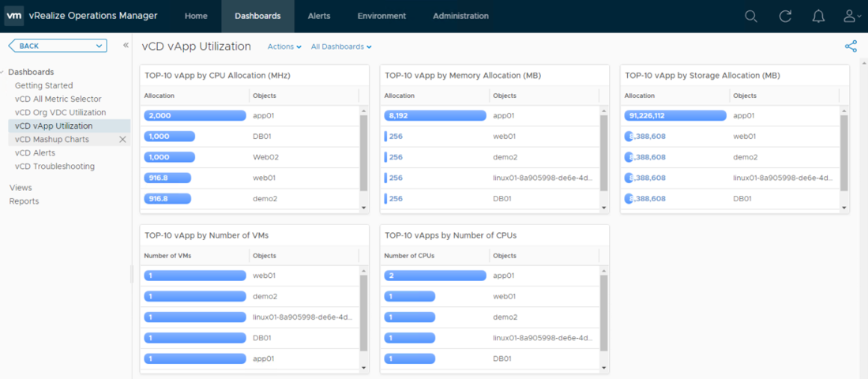Click the refresh icon in top bar
The width and height of the screenshot is (868, 379).
tap(785, 16)
